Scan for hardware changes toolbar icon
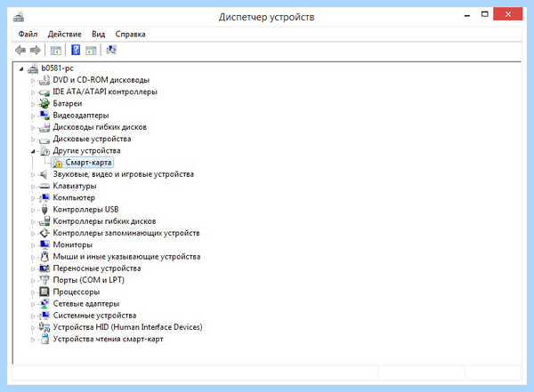534x392 pixels. (x=111, y=50)
